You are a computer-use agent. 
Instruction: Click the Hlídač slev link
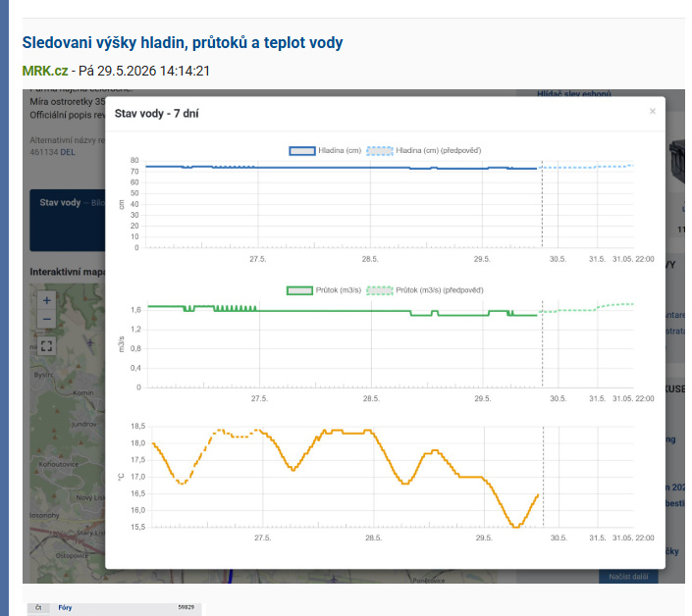[574, 93]
